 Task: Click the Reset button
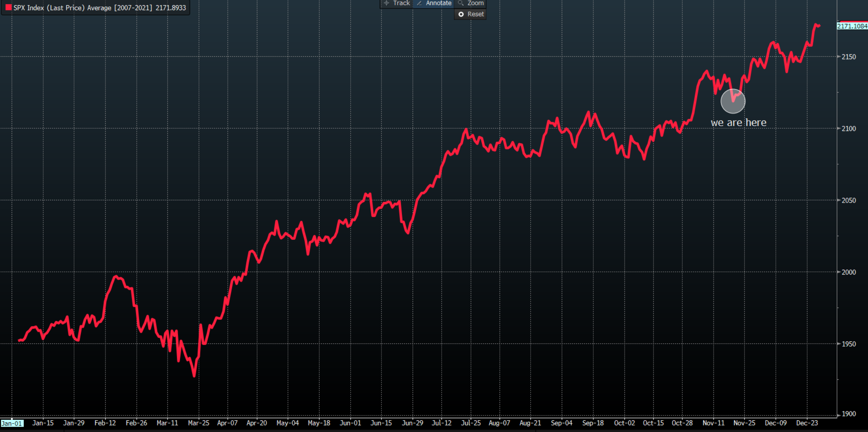pos(470,14)
